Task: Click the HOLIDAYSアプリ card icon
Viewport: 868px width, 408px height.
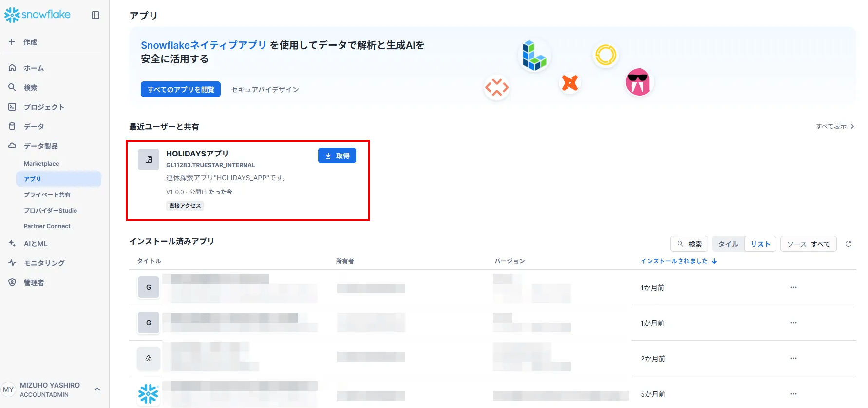Action: tap(149, 159)
